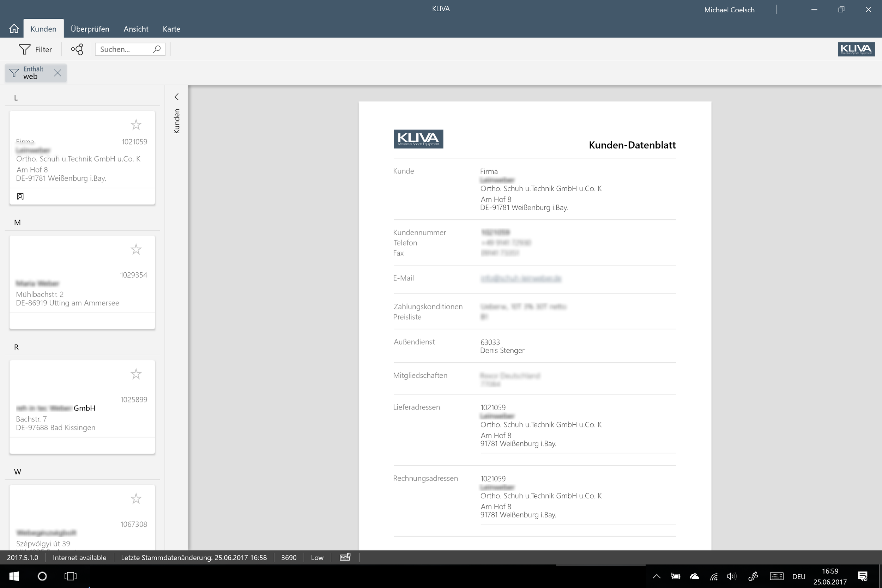The image size is (882, 588).
Task: Focus the Suchen search field
Action: 130,49
